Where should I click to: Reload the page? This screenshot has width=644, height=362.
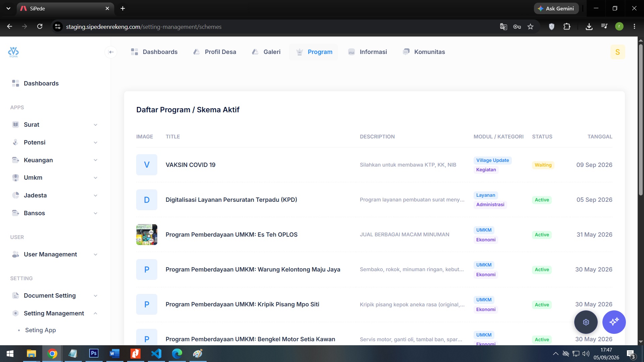tap(40, 26)
